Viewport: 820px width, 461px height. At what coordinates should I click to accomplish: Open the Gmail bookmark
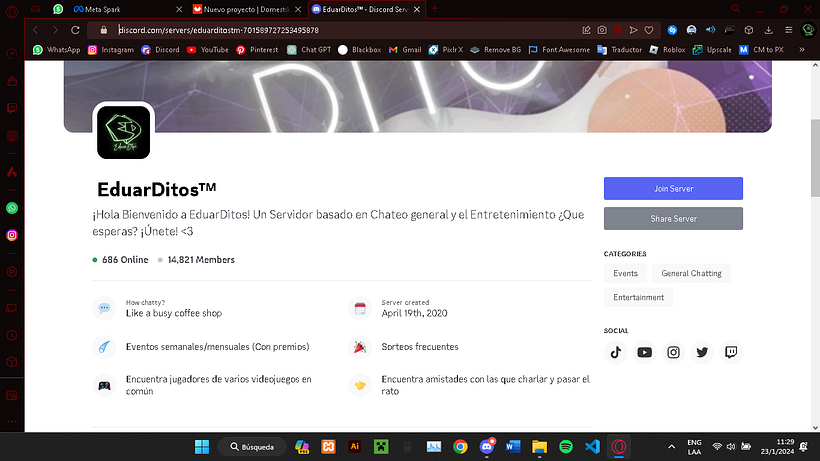tap(405, 50)
